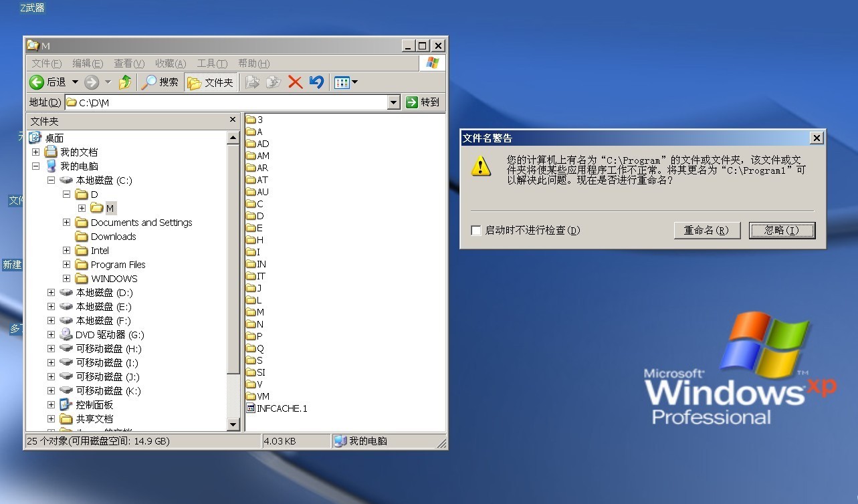Click the Forward arrow icon in toolbar

click(x=92, y=82)
